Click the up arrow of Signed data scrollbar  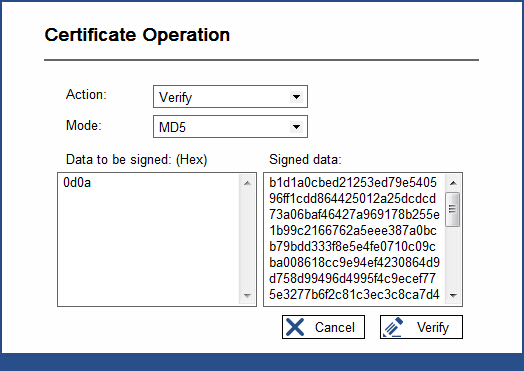[x=453, y=183]
